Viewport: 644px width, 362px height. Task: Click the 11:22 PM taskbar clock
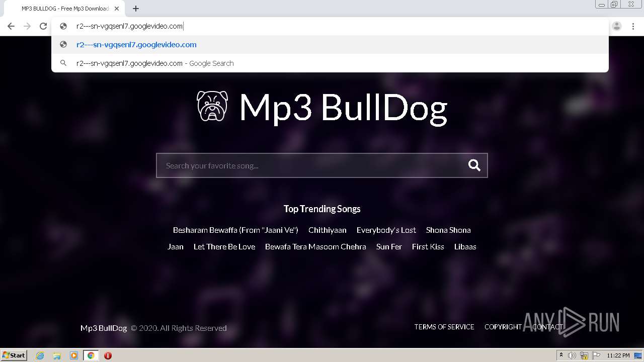click(618, 355)
